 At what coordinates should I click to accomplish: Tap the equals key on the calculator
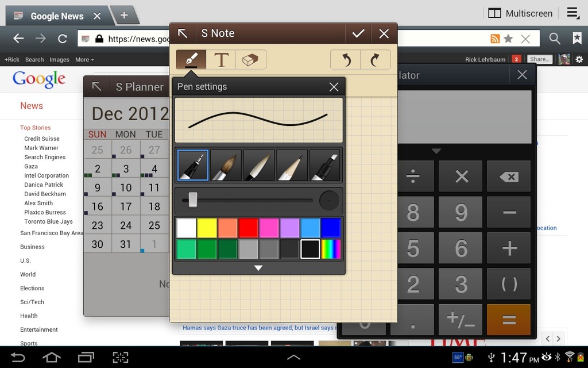pos(509,320)
